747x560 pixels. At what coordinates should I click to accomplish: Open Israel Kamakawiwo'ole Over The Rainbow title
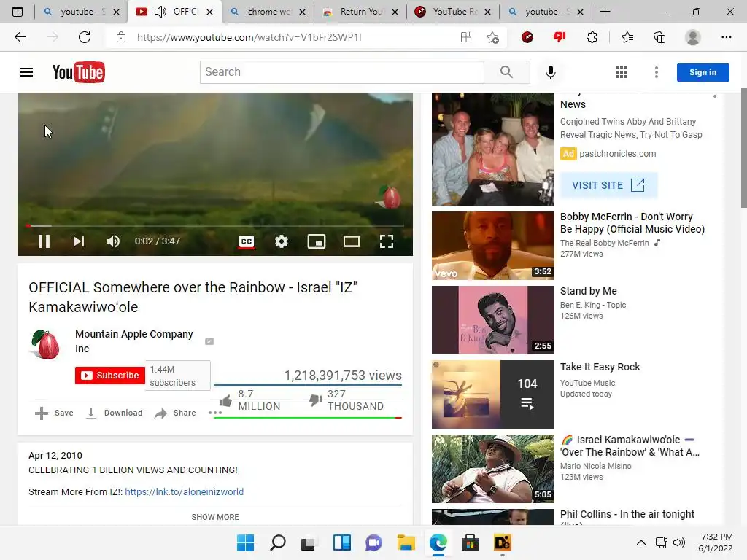tap(630, 446)
